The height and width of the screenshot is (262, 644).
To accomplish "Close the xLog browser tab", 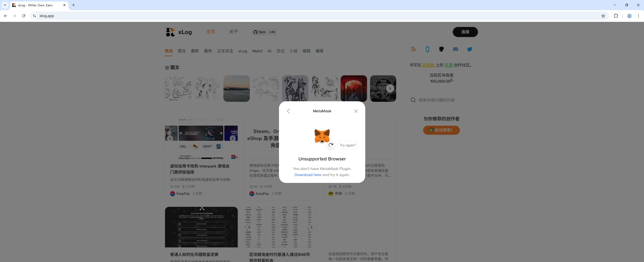I will coord(64,5).
